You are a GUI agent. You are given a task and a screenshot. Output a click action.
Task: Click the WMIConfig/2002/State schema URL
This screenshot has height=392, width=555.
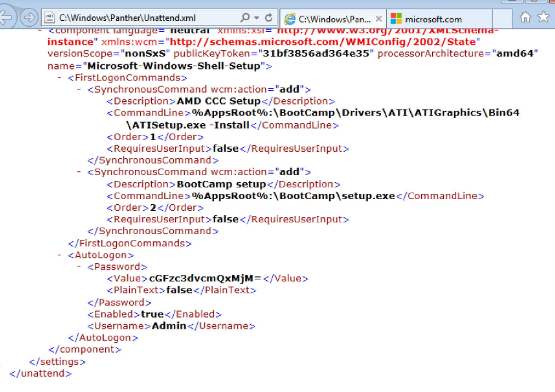pyautogui.click(x=323, y=42)
